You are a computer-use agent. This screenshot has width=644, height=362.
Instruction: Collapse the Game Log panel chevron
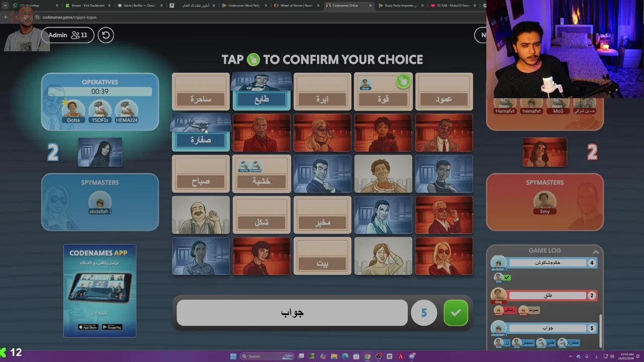pyautogui.click(x=596, y=252)
